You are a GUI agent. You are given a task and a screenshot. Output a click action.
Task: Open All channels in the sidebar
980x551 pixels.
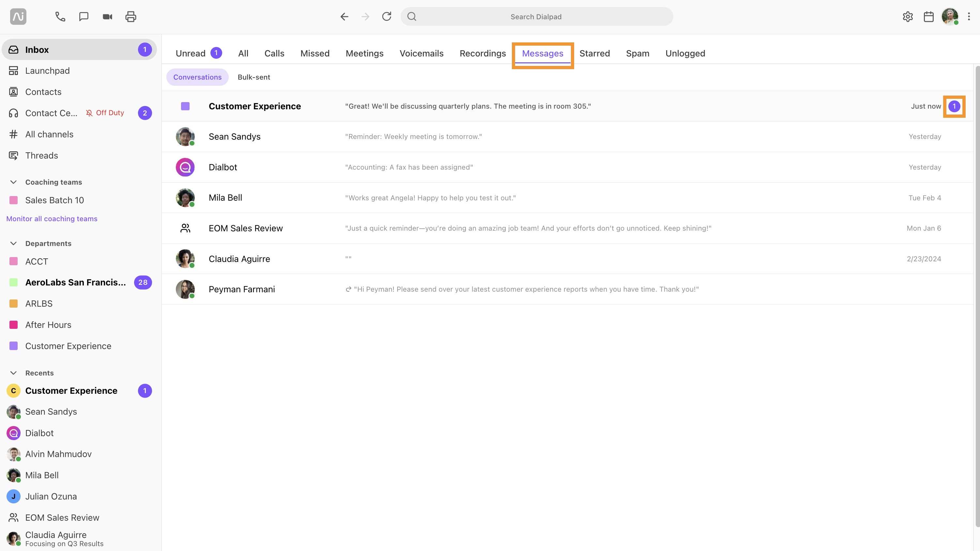tap(79, 134)
